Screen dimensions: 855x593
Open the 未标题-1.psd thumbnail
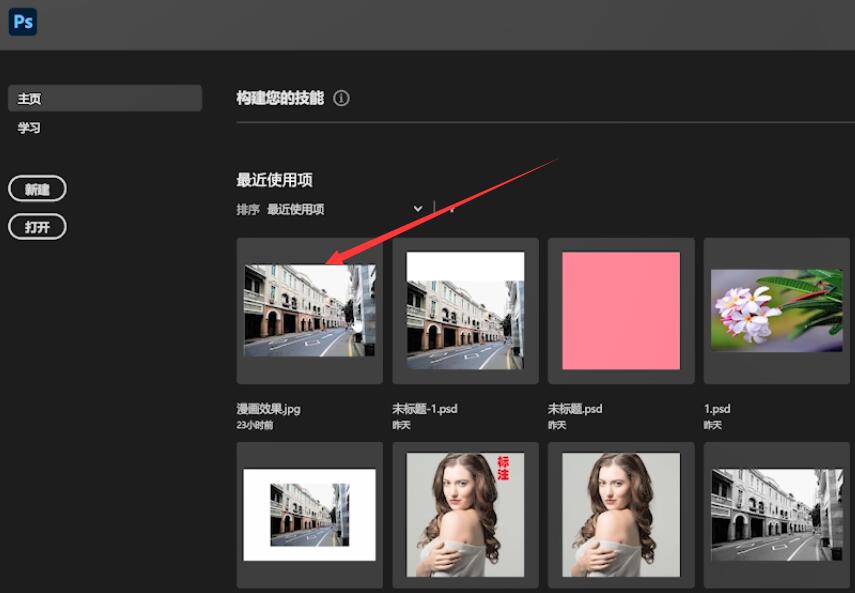pos(465,311)
